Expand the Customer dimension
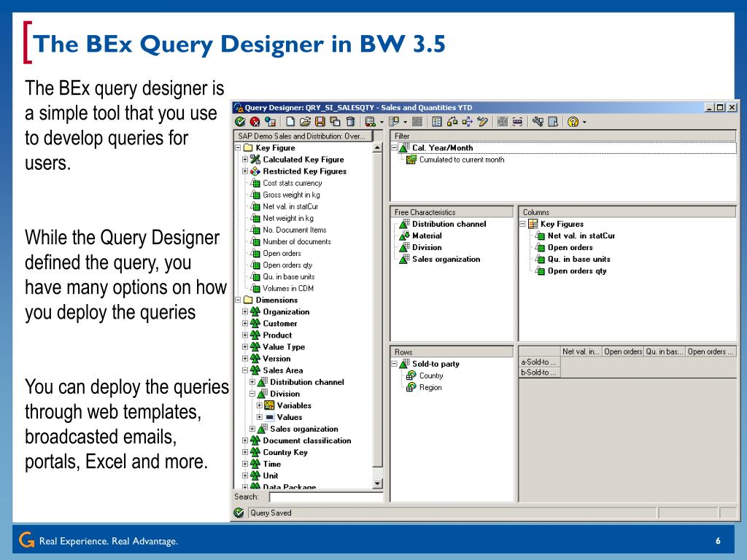747x560 pixels. click(245, 323)
